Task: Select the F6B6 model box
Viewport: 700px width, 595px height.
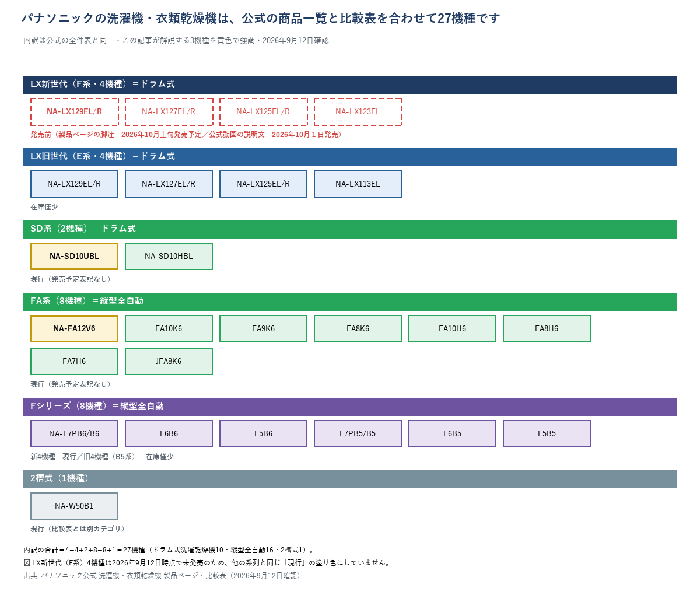Action: coord(169,434)
